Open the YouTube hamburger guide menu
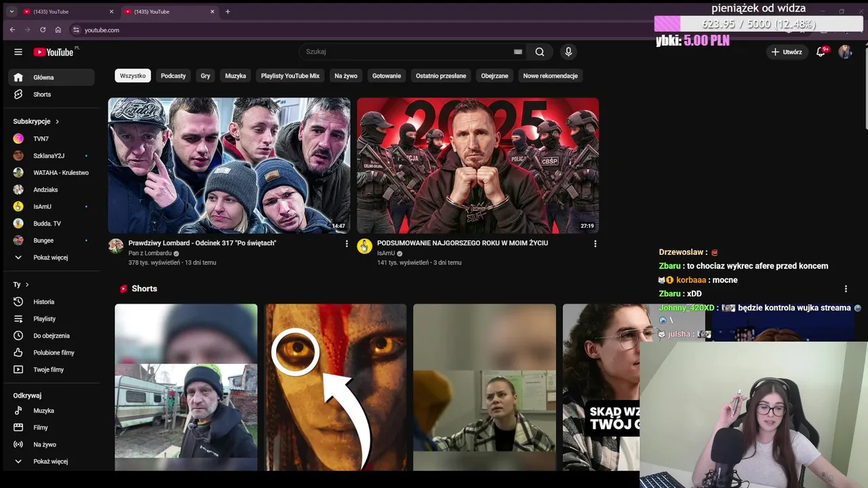The width and height of the screenshot is (868, 488). 18,52
